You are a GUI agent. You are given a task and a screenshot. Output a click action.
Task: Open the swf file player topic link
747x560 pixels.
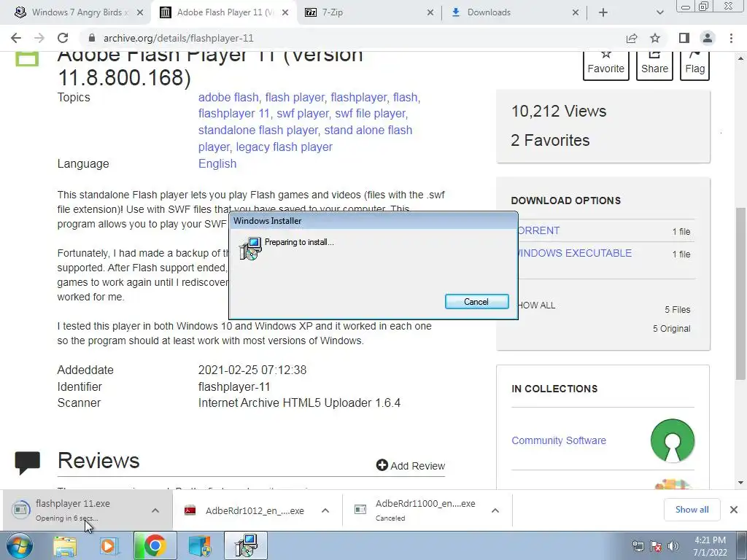[370, 113]
